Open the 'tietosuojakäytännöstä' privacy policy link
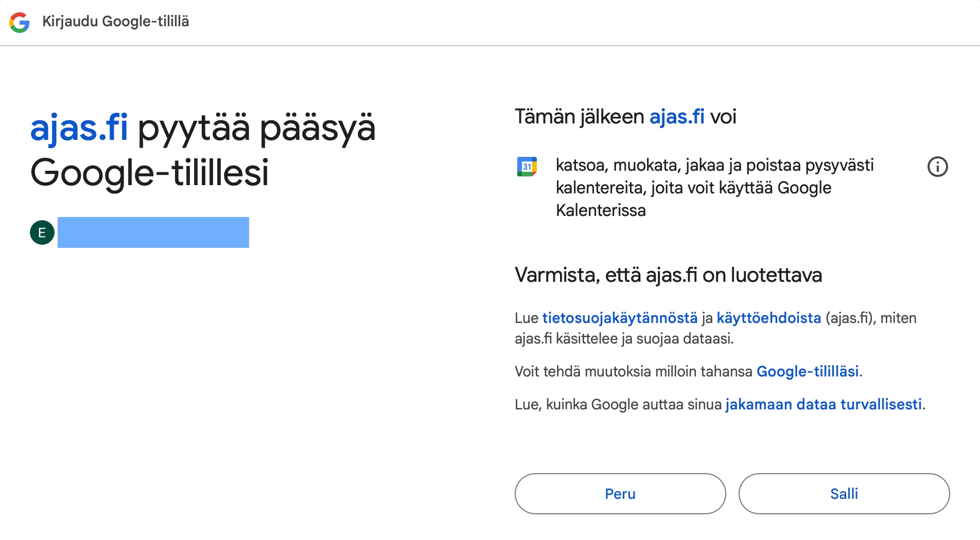980x540 pixels. [x=620, y=318]
